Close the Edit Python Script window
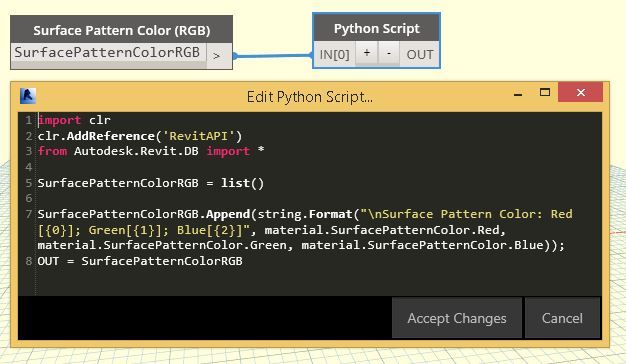This screenshot has height=364, width=626. click(x=580, y=93)
